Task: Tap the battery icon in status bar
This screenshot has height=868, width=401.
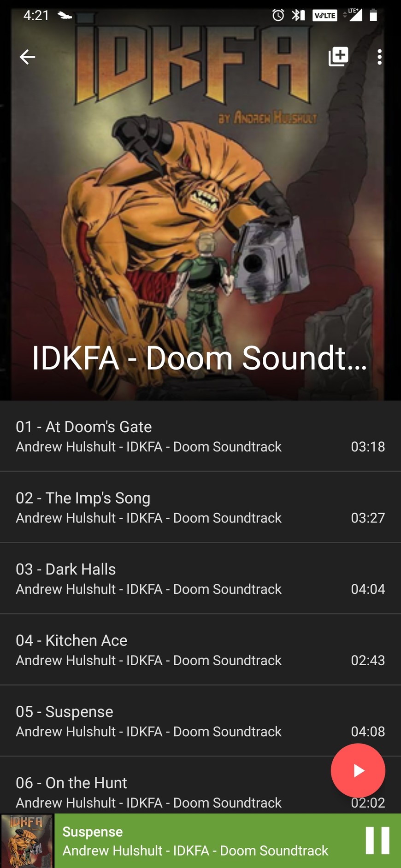Action: (373, 15)
